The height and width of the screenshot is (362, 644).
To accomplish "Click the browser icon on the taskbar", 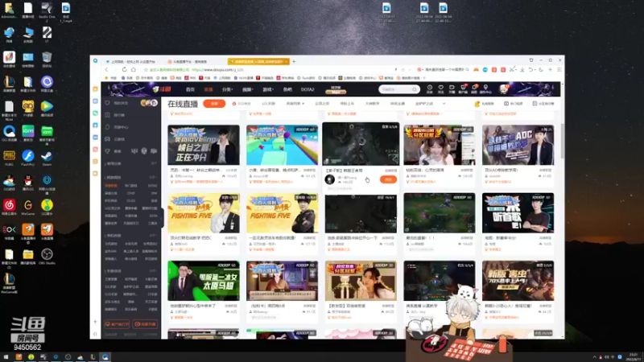I will (x=105, y=357).
